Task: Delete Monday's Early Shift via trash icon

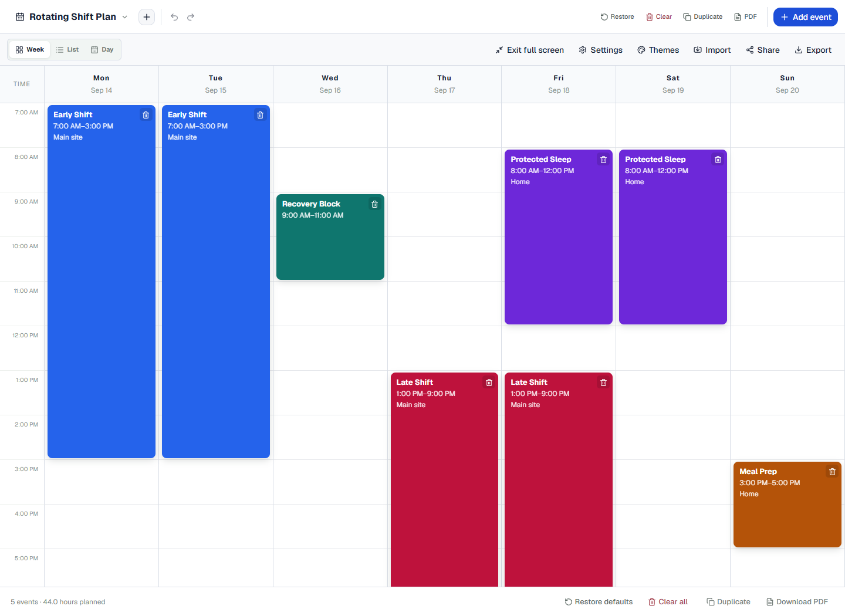Action: tap(146, 115)
